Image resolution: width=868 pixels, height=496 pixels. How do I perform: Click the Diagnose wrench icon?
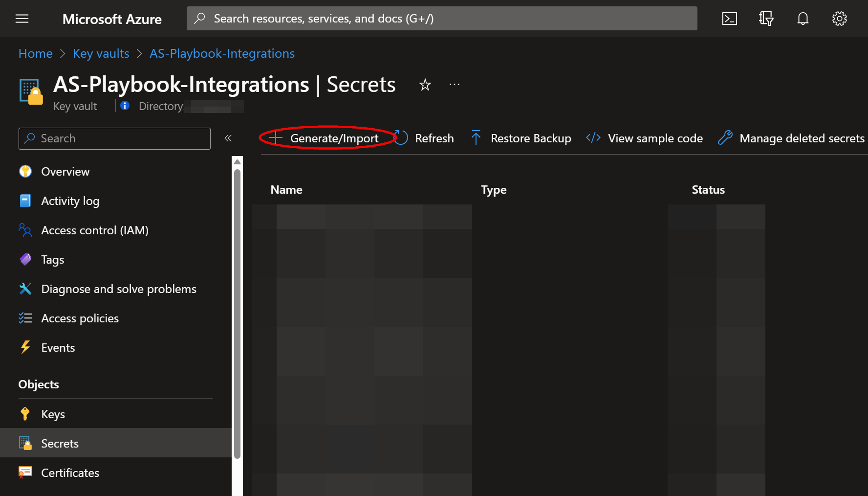point(25,289)
